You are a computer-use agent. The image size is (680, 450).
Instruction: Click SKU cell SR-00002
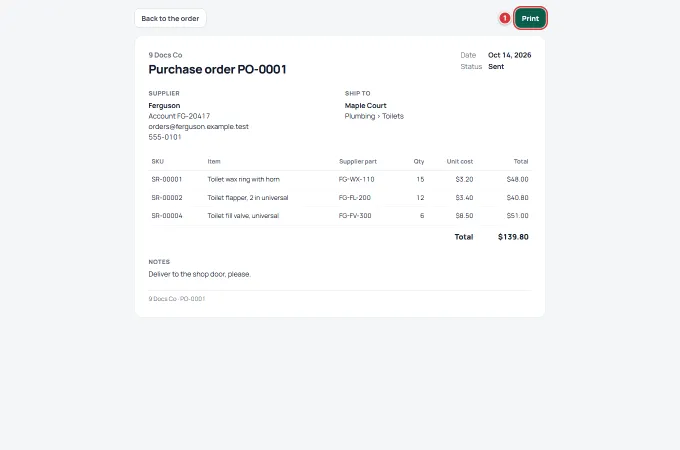[x=167, y=197]
